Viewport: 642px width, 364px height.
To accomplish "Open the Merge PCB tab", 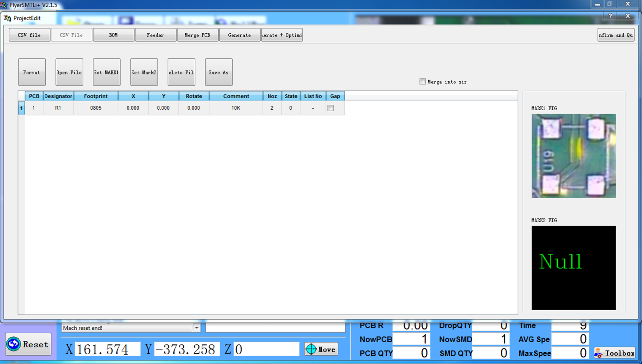I will tap(198, 35).
